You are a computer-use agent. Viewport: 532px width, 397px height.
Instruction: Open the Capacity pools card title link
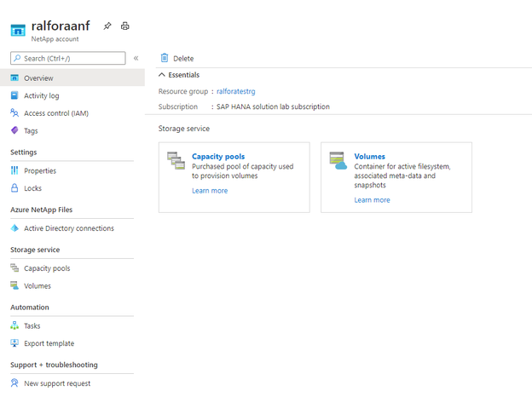218,156
